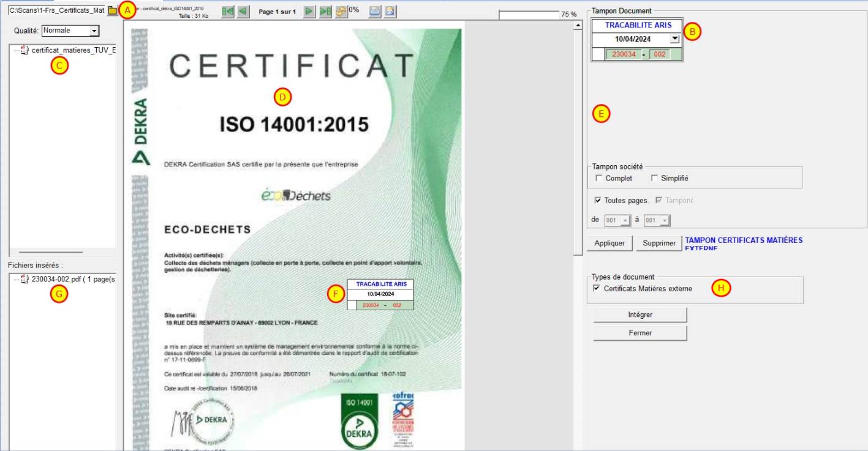Viewport: 868px width, 451px height.
Task: Open the Qualité dropdown
Action: point(94,31)
